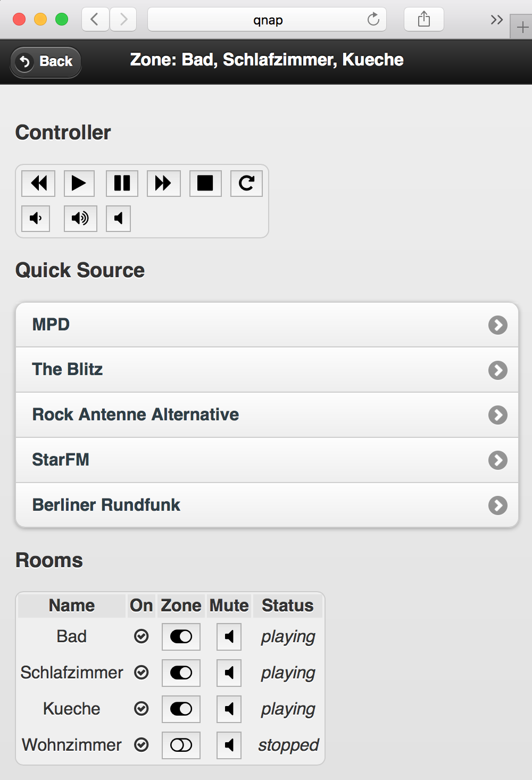Viewport: 532px width, 780px height.
Task: Stop playback with the square stop icon
Action: coord(205,184)
